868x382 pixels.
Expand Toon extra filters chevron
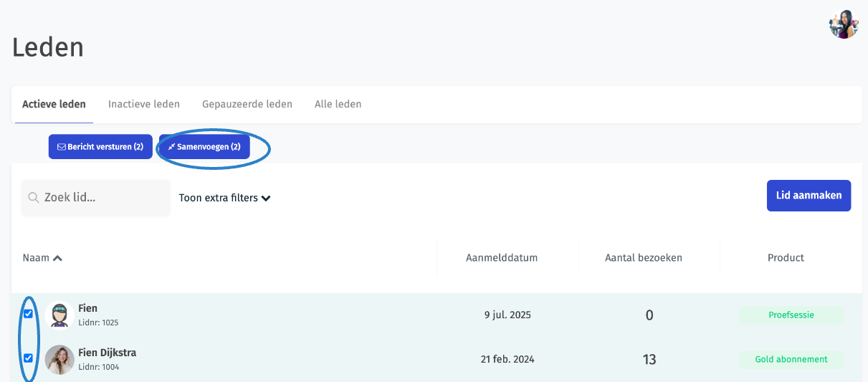[x=266, y=199]
